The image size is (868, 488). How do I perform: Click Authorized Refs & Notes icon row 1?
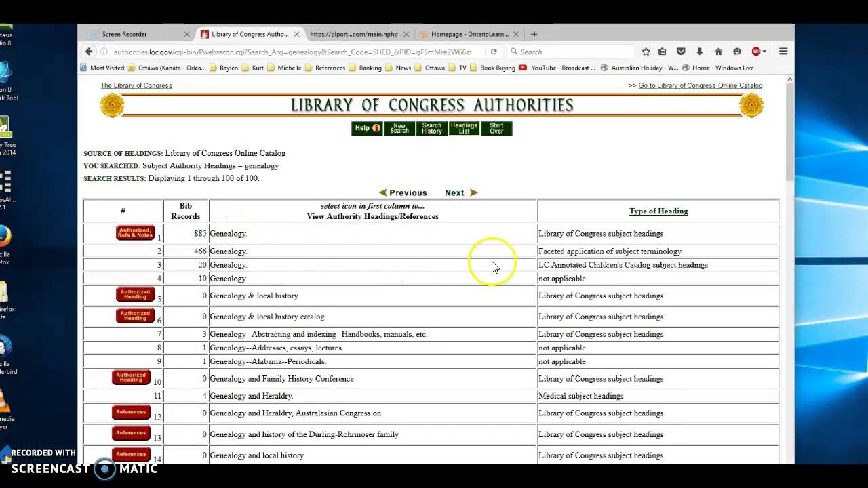coord(135,233)
